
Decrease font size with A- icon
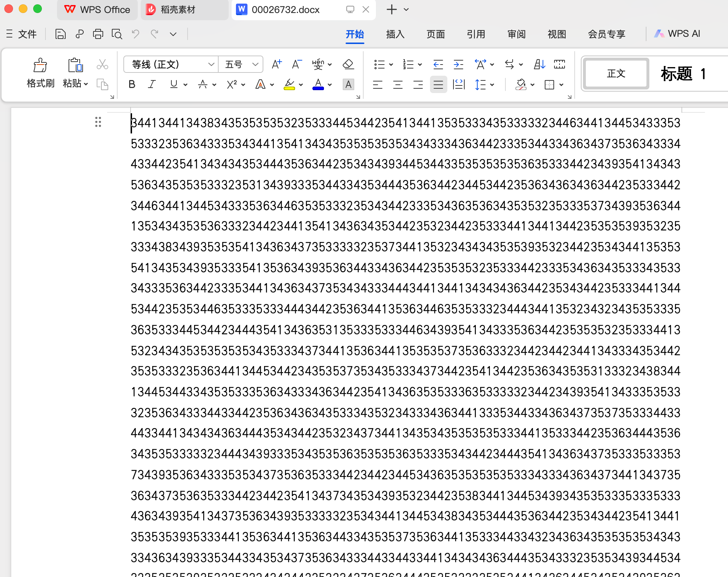tap(297, 64)
